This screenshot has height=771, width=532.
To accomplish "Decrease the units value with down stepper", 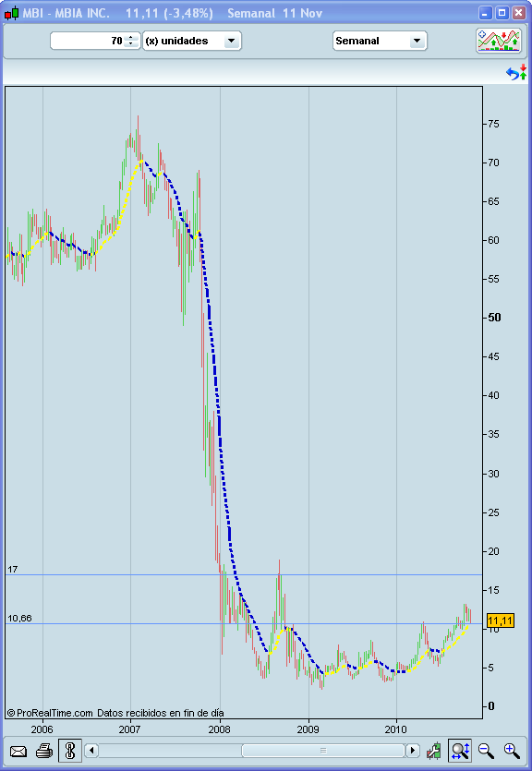I will click(131, 44).
